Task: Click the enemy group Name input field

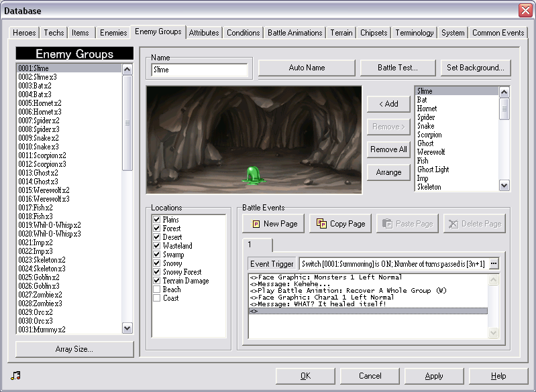Action: click(200, 70)
